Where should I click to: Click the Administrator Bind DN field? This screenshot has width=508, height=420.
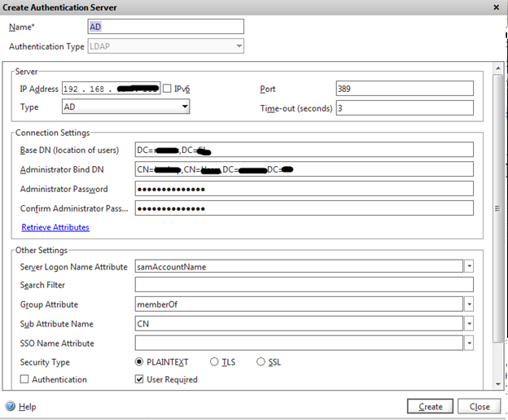(x=304, y=169)
